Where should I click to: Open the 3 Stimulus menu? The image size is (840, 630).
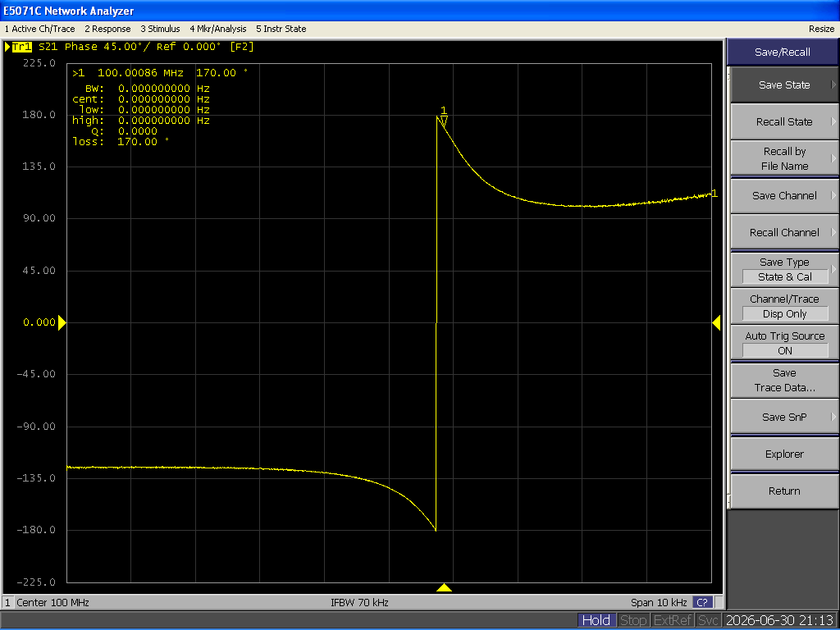pyautogui.click(x=160, y=29)
